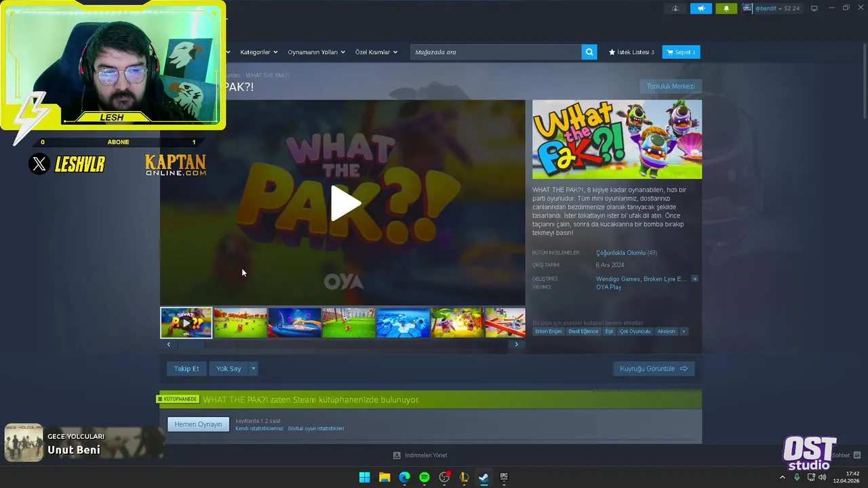Select the blue arena screenshot thumbnail, third in strip
Viewport: 868px width, 488px height.
tap(294, 323)
